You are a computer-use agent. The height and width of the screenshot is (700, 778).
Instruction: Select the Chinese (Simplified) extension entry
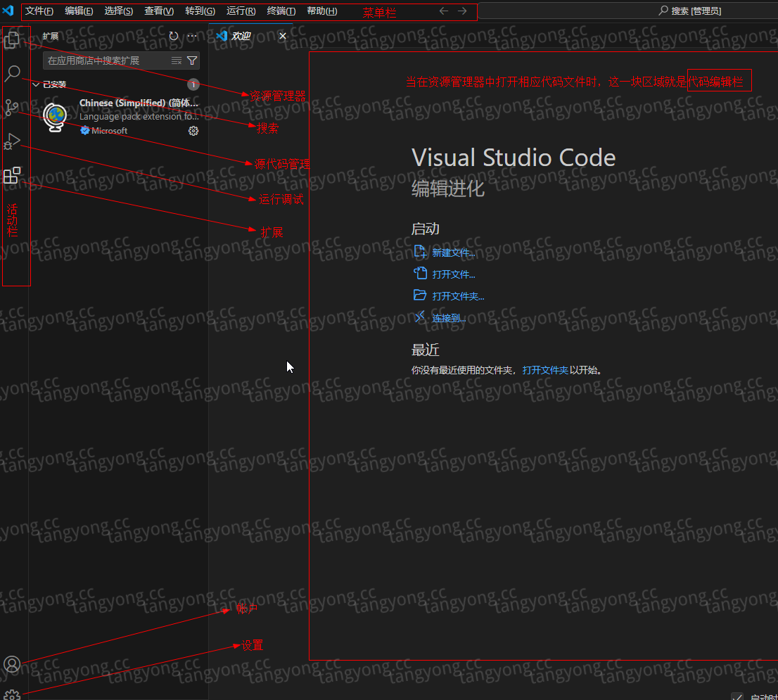click(119, 117)
